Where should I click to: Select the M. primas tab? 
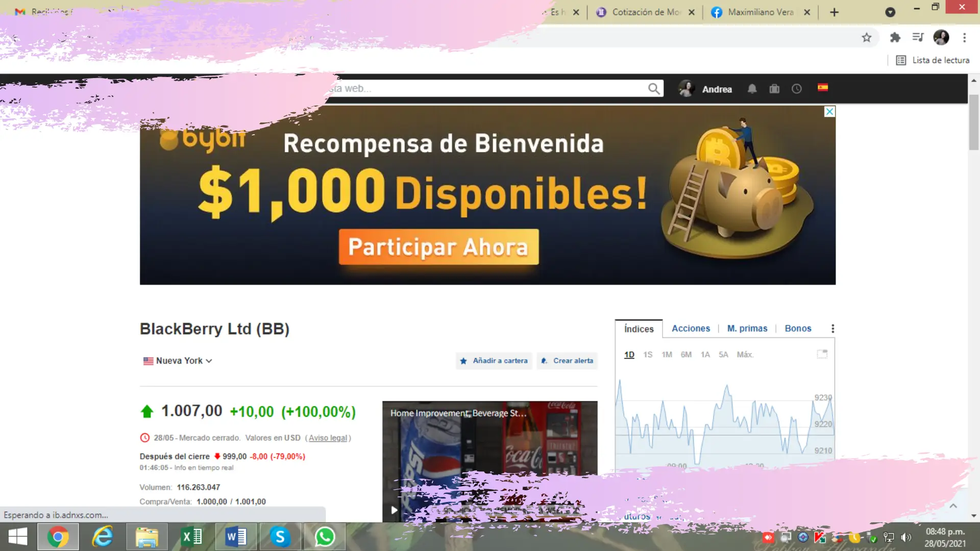[x=747, y=329]
